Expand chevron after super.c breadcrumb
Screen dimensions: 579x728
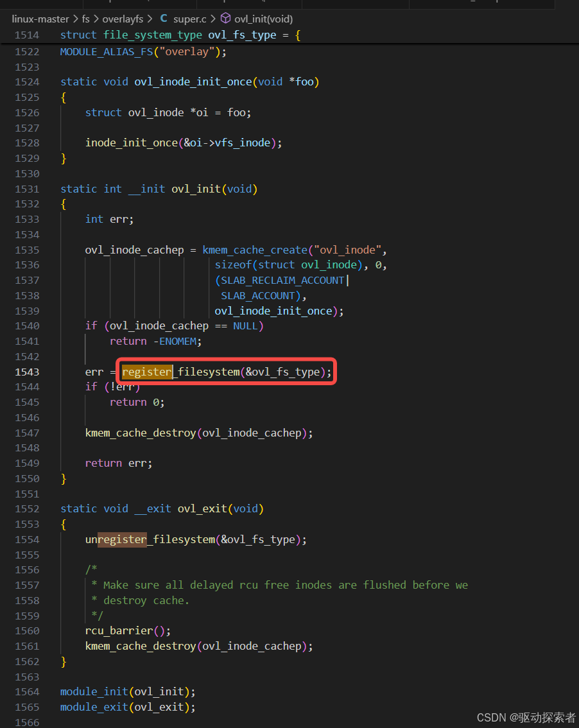pyautogui.click(x=213, y=19)
